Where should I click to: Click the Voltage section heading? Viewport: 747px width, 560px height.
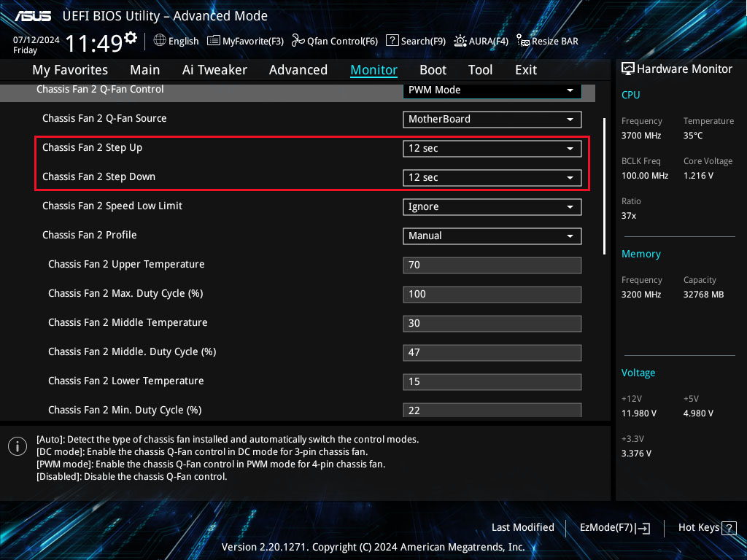point(638,373)
